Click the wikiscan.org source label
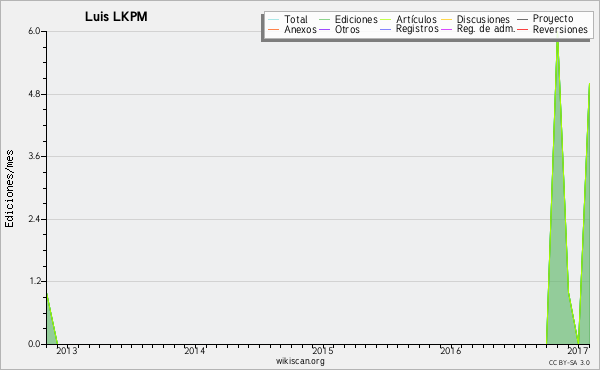 pyautogui.click(x=300, y=361)
